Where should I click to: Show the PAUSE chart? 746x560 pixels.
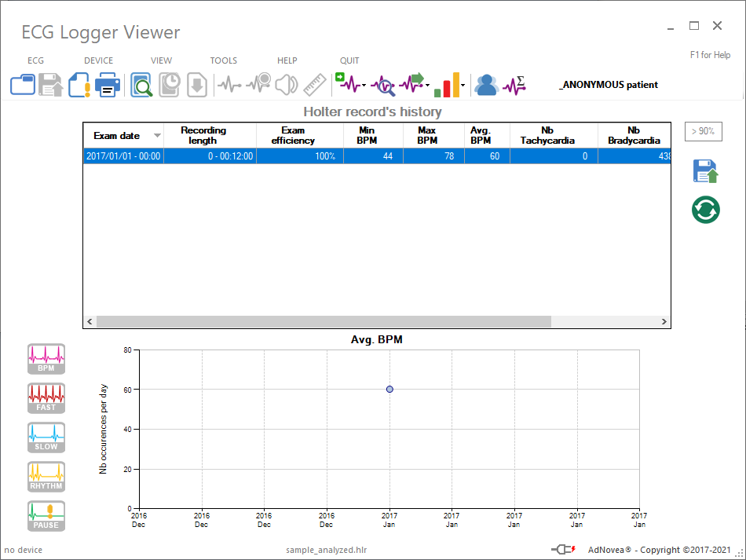click(46, 516)
